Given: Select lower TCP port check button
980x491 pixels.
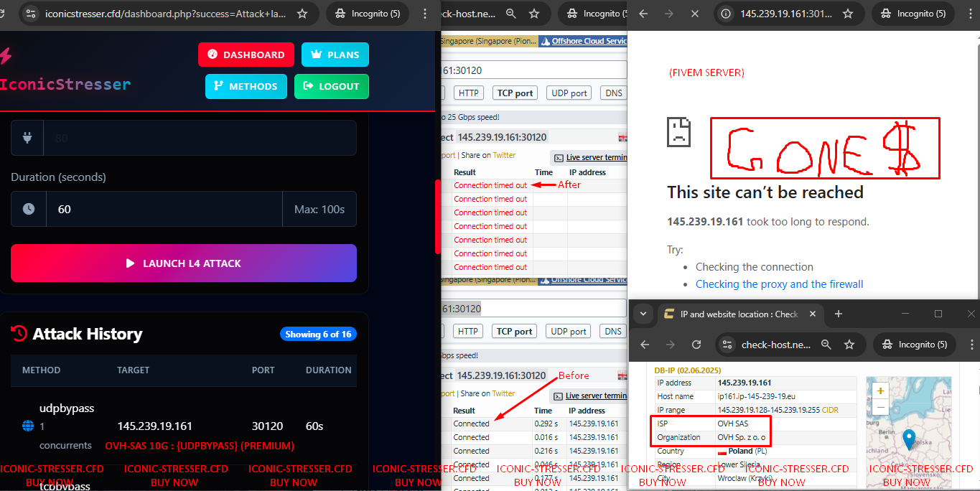Looking at the screenshot, I should (x=515, y=331).
